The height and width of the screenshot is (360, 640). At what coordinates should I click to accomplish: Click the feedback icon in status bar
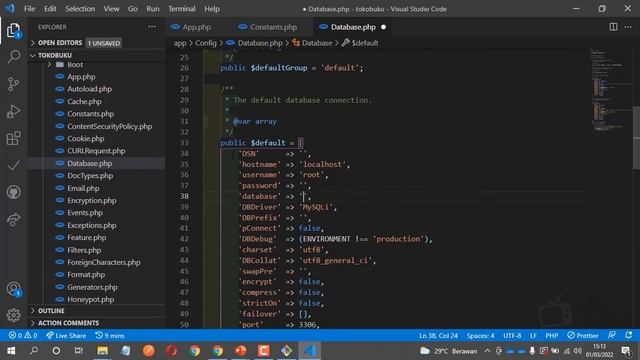[x=611, y=336]
